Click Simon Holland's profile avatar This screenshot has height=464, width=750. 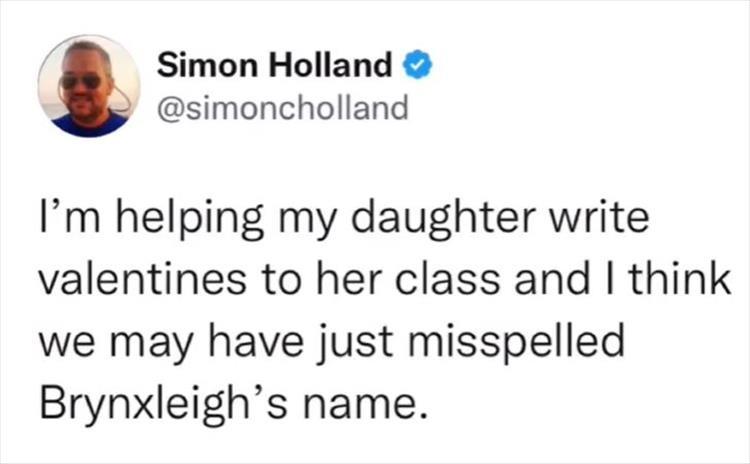[89, 86]
